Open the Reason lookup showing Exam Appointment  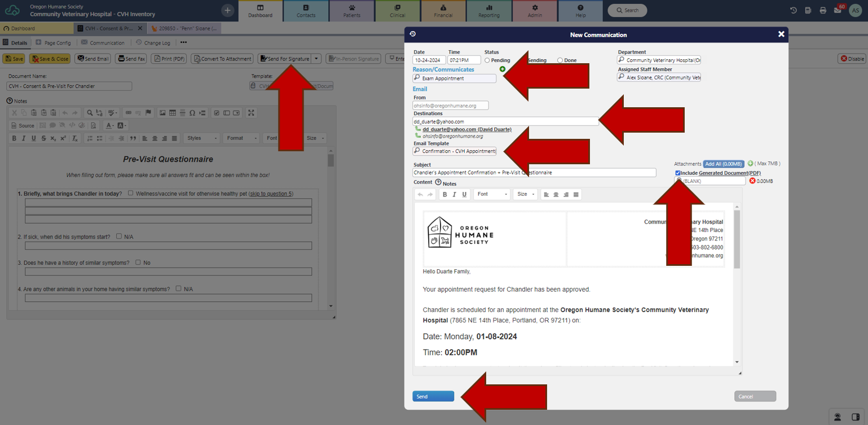point(455,78)
